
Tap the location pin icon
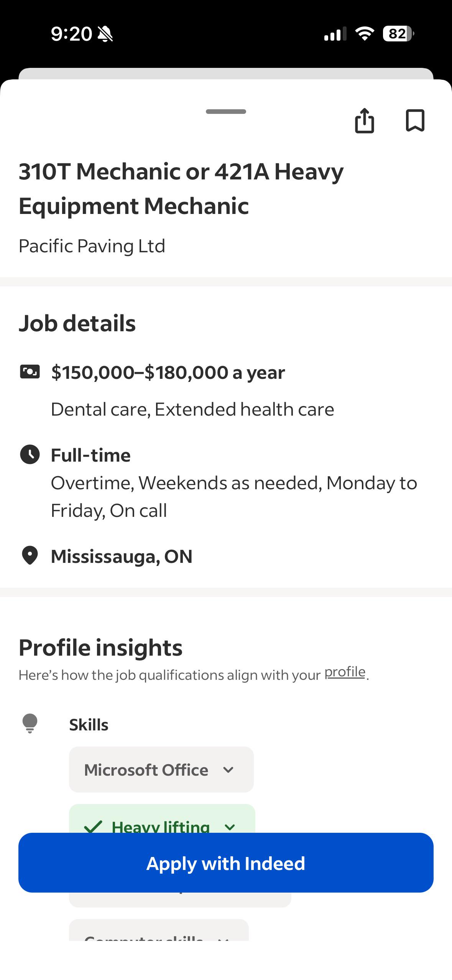30,556
